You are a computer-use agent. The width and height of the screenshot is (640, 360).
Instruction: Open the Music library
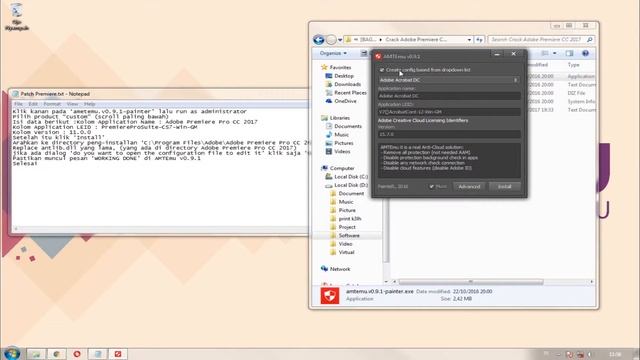coord(341,135)
